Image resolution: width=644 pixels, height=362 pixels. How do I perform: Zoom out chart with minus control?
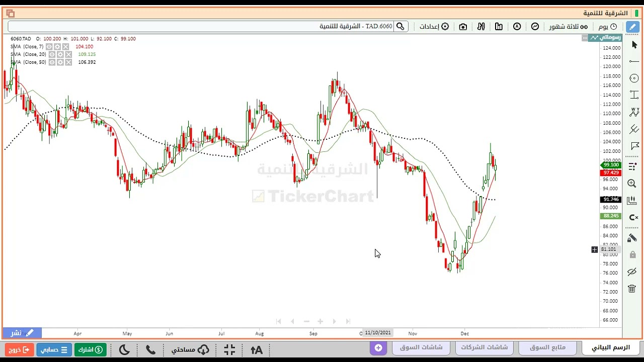306,321
